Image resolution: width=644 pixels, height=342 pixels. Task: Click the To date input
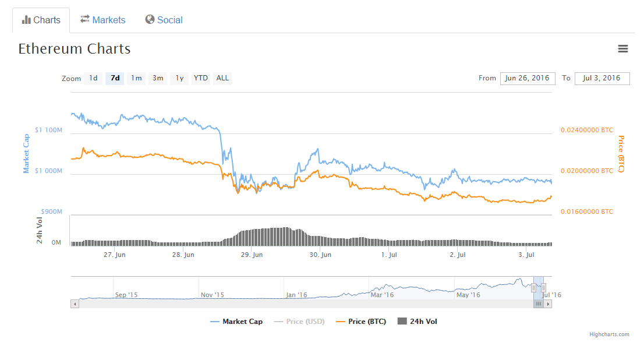pos(601,78)
